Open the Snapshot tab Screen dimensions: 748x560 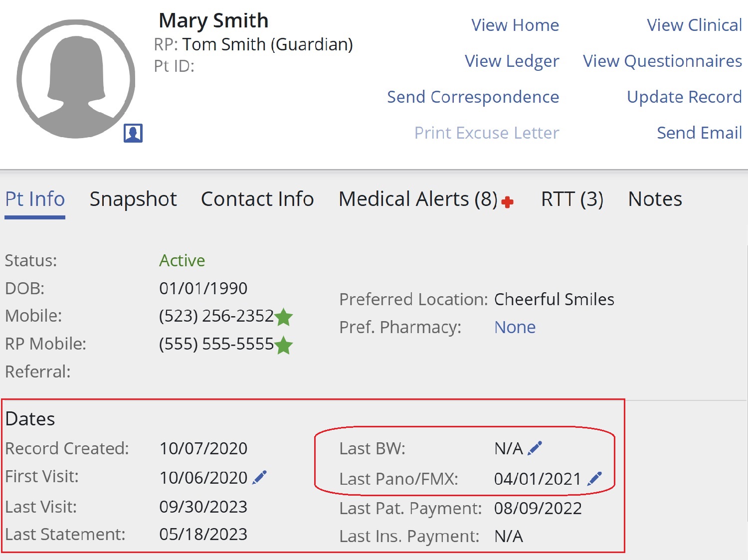(x=133, y=199)
